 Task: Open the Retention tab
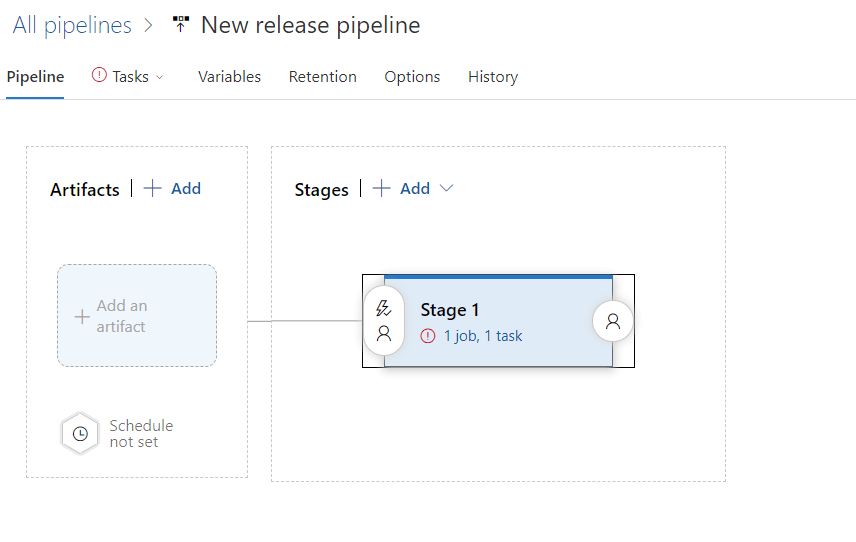point(322,77)
